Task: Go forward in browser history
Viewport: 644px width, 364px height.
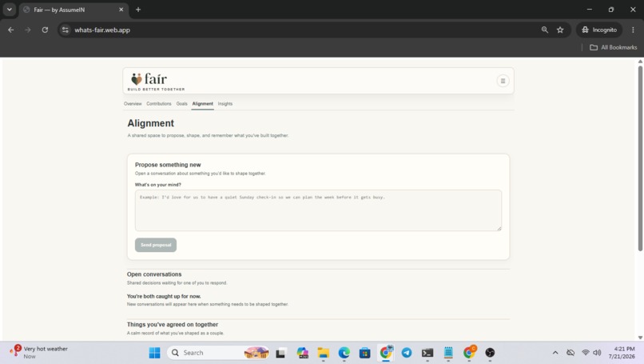Action: point(28,30)
